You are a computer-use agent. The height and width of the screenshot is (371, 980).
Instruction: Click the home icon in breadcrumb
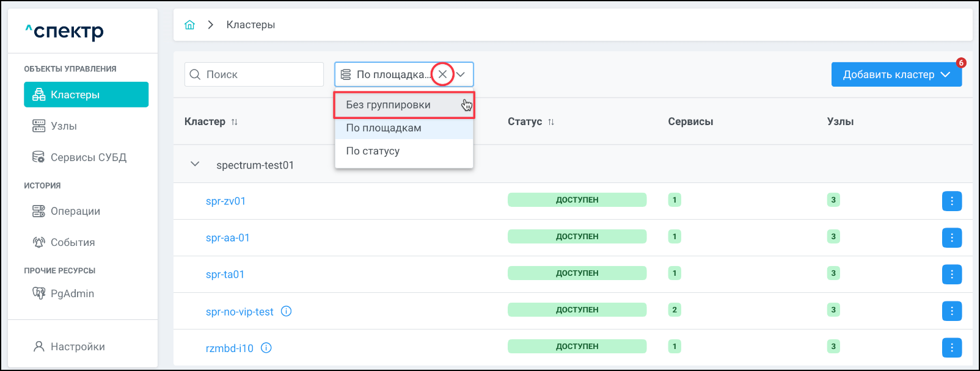(190, 25)
